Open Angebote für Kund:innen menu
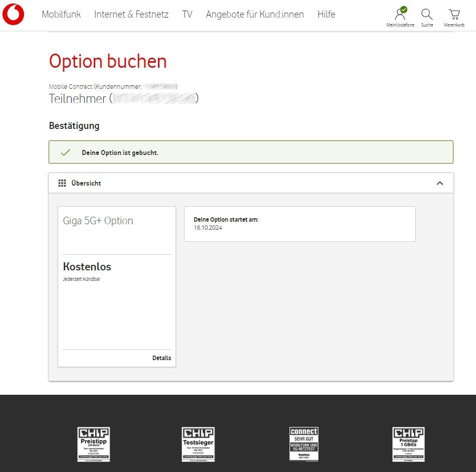Image resolution: width=476 pixels, height=472 pixels. (255, 14)
